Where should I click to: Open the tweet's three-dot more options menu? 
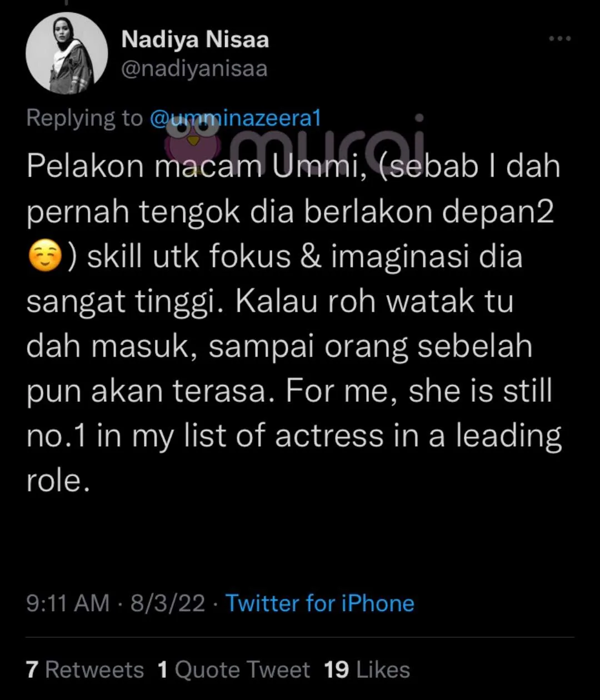point(559,39)
